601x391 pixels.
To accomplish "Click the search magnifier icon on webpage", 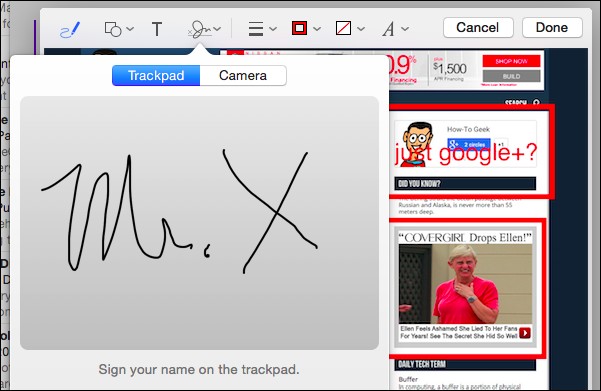I will click(536, 103).
